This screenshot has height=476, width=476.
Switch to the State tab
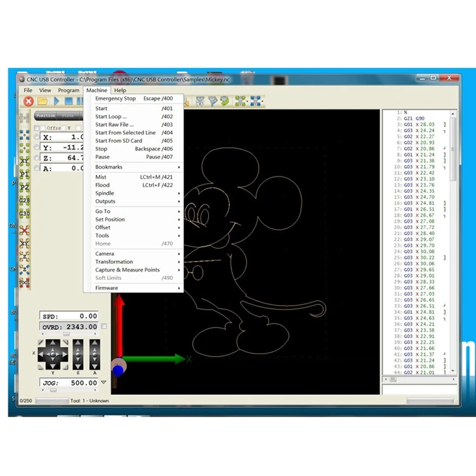tap(68, 116)
